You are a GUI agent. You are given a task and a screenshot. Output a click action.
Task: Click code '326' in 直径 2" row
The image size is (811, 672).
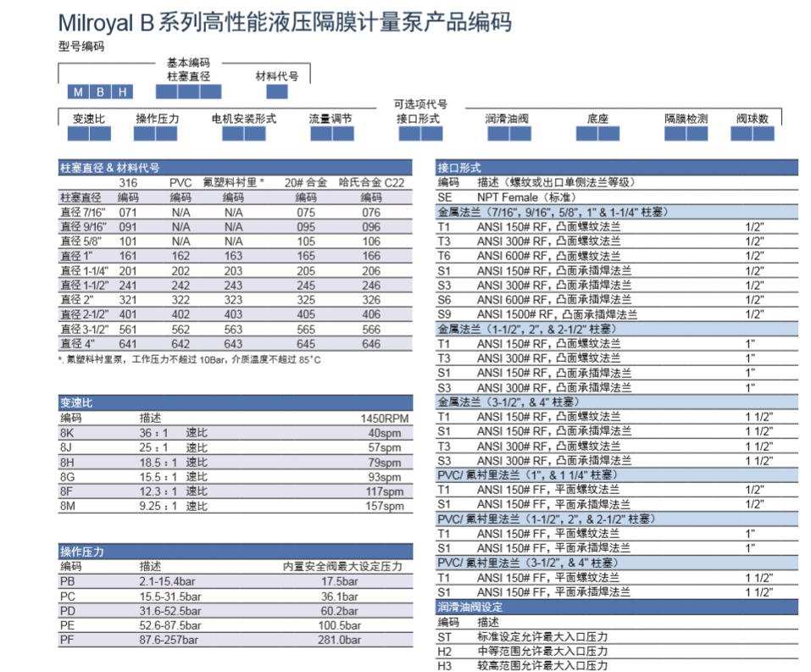click(x=371, y=300)
